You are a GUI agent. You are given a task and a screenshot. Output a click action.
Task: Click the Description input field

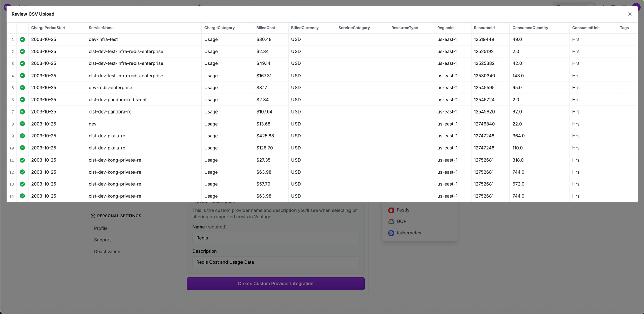click(x=275, y=262)
